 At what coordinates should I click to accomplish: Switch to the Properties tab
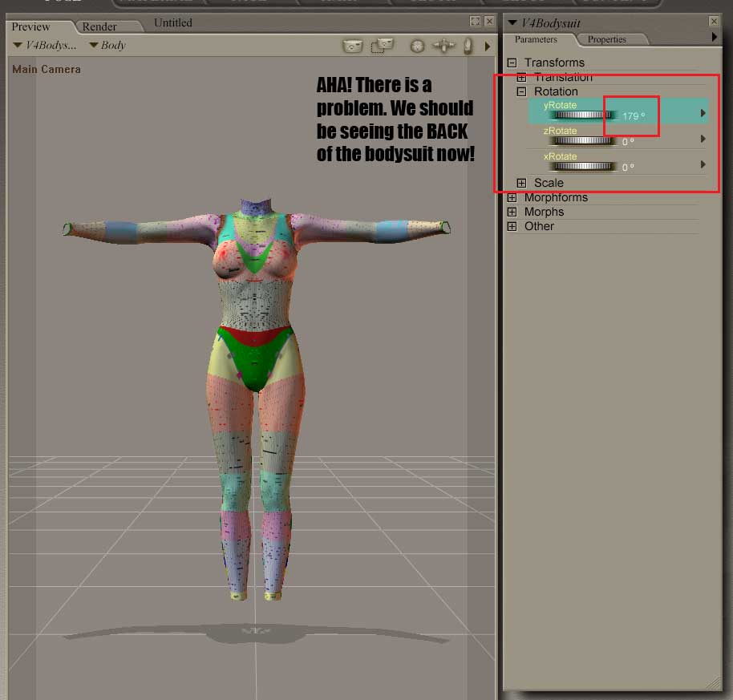tap(606, 39)
